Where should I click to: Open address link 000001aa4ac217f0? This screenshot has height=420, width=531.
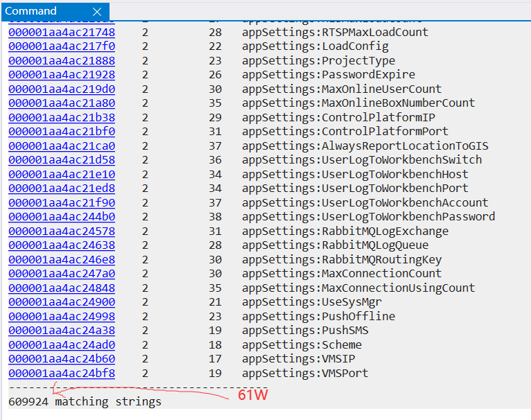tap(62, 46)
